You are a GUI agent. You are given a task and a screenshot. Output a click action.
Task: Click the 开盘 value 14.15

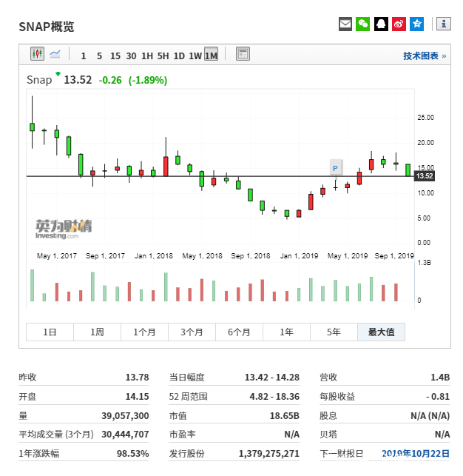(137, 397)
